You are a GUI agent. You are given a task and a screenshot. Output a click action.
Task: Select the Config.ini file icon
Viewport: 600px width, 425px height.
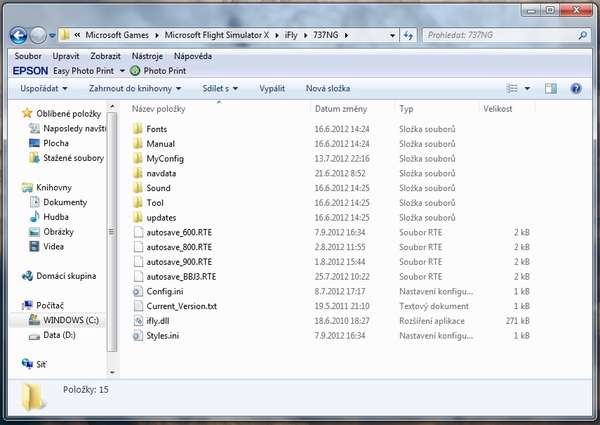click(138, 291)
